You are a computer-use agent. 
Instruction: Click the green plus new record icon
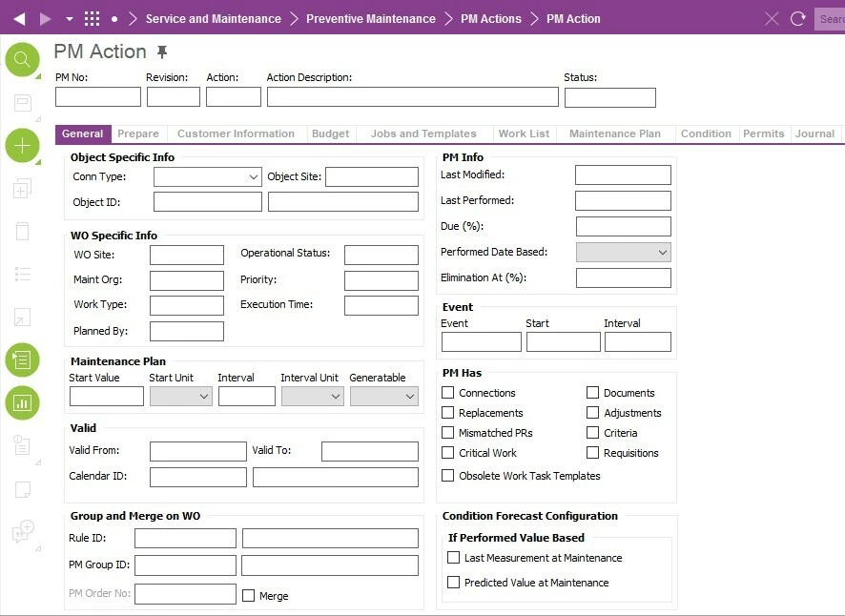[22, 146]
